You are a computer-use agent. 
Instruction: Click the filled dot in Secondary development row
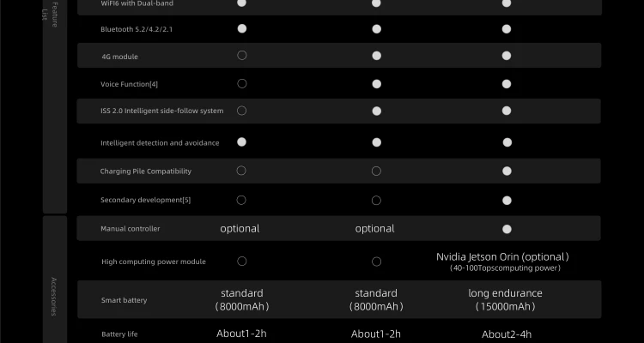(x=507, y=200)
